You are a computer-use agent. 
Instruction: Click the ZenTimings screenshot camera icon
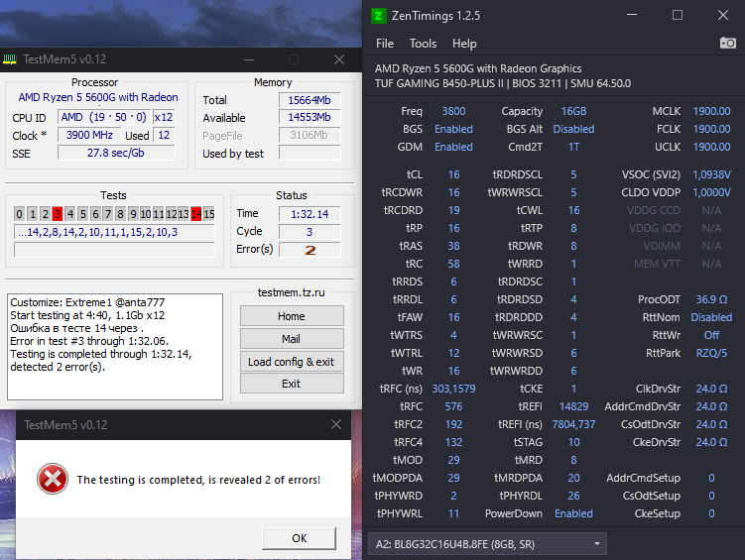[x=728, y=44]
